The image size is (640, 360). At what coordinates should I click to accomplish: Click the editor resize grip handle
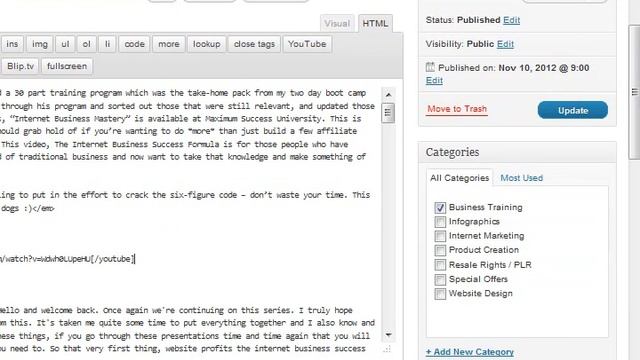(387, 349)
